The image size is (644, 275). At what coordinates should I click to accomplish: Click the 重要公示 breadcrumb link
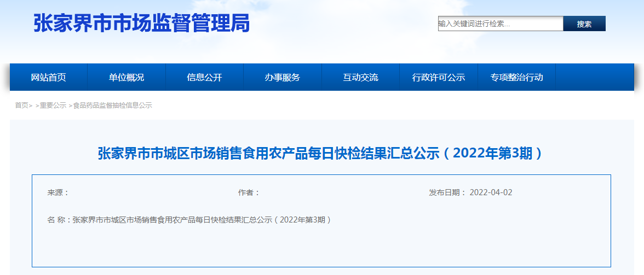point(53,106)
